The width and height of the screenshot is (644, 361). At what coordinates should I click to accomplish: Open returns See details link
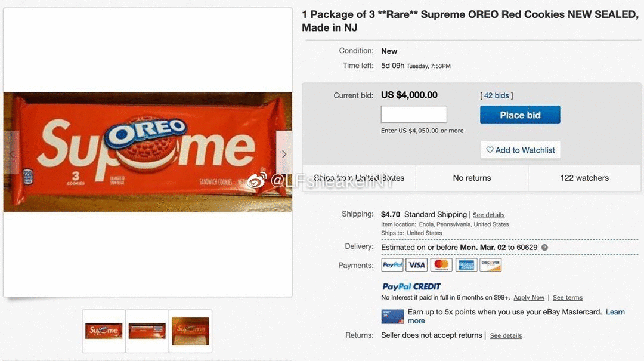coord(506,336)
